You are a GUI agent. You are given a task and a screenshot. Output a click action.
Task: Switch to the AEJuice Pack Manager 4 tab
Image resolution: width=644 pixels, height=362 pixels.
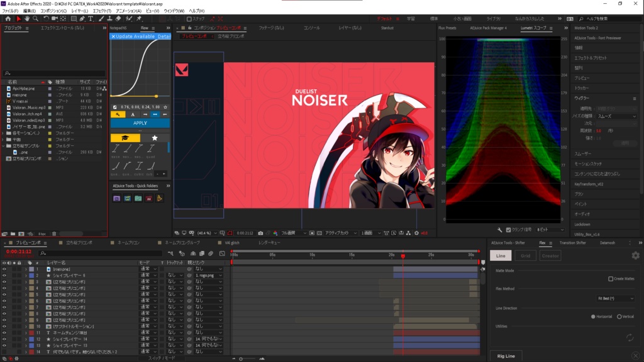click(488, 28)
